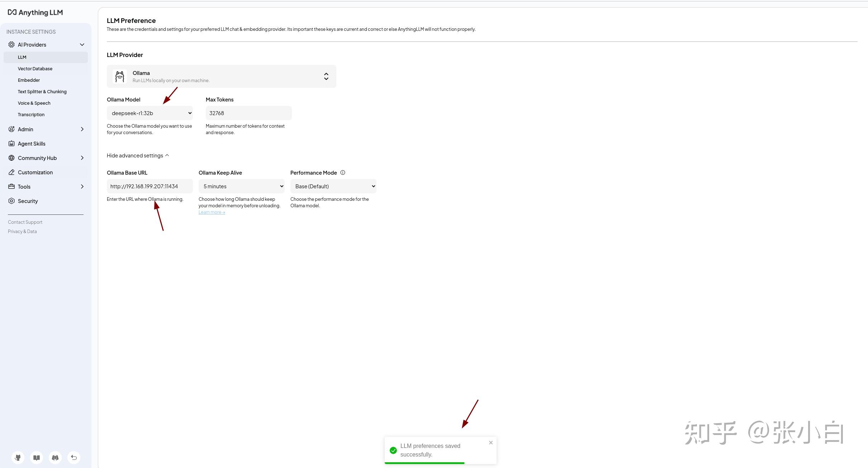Click the Security shield icon
Image resolution: width=868 pixels, height=468 pixels.
[x=11, y=201]
